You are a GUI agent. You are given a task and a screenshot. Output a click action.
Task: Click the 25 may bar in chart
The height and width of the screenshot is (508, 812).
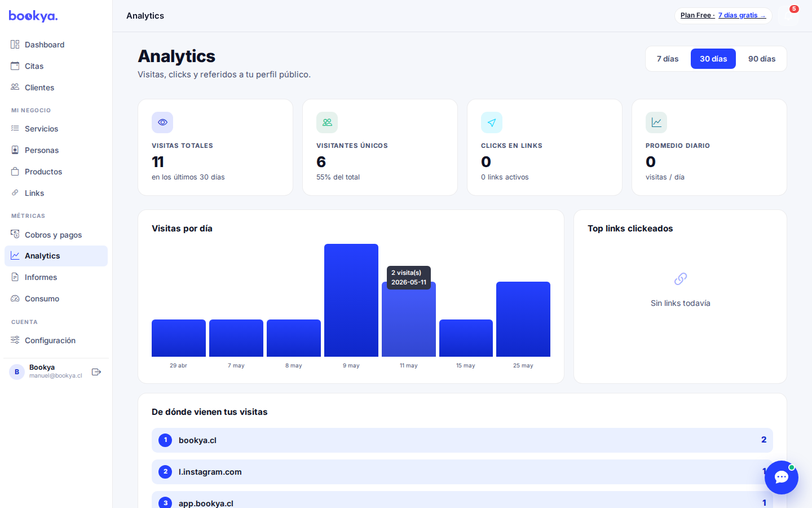pos(523,319)
